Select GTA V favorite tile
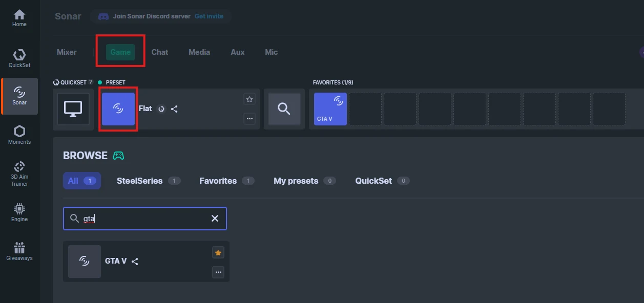The image size is (644, 303). pyautogui.click(x=330, y=109)
